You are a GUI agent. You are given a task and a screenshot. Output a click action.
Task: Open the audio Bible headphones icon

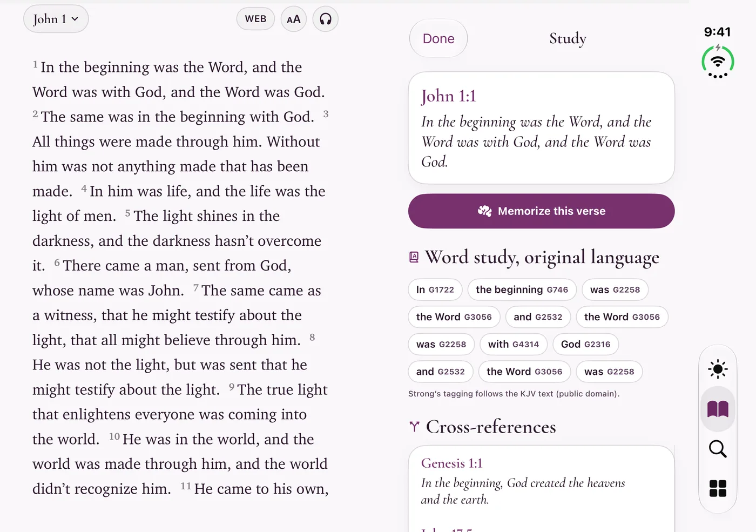326,19
